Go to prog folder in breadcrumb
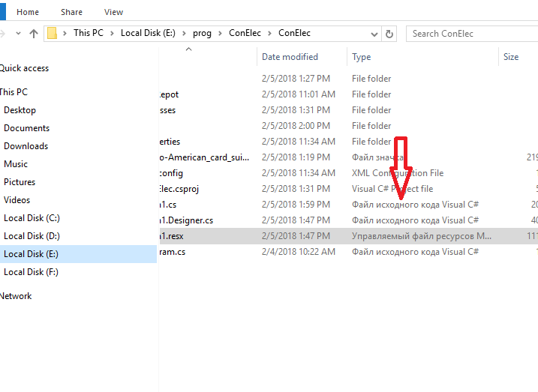Image resolution: width=538 pixels, height=392 pixels. pos(202,33)
